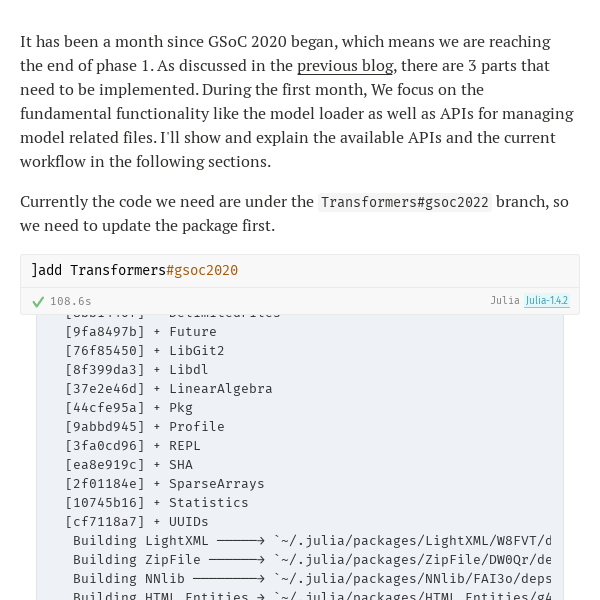
Task: Click the '[cf7118a7] + UUIDs' output line
Action: (137, 522)
